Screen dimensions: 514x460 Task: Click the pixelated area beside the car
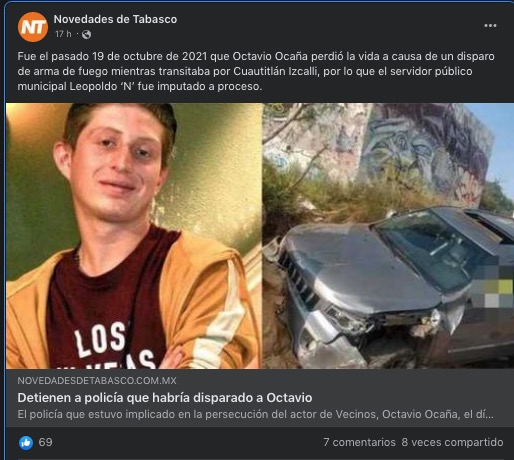(x=493, y=283)
